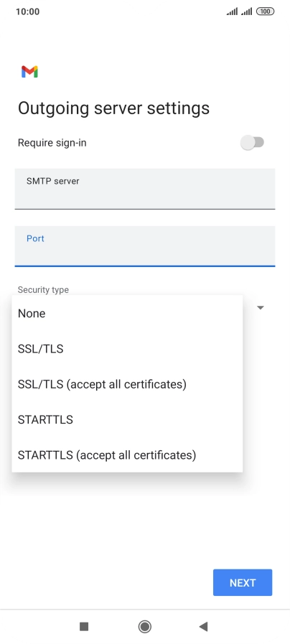Tap the Android back navigation triangle

203,626
